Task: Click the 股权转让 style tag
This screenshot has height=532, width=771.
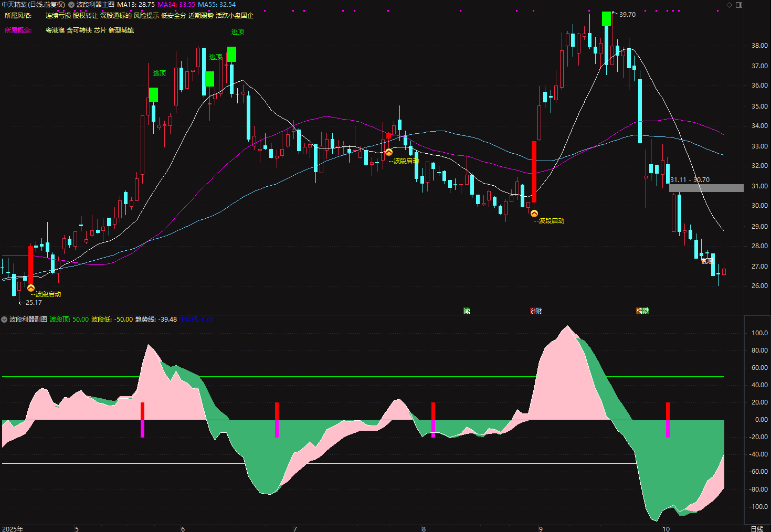Action: point(86,16)
